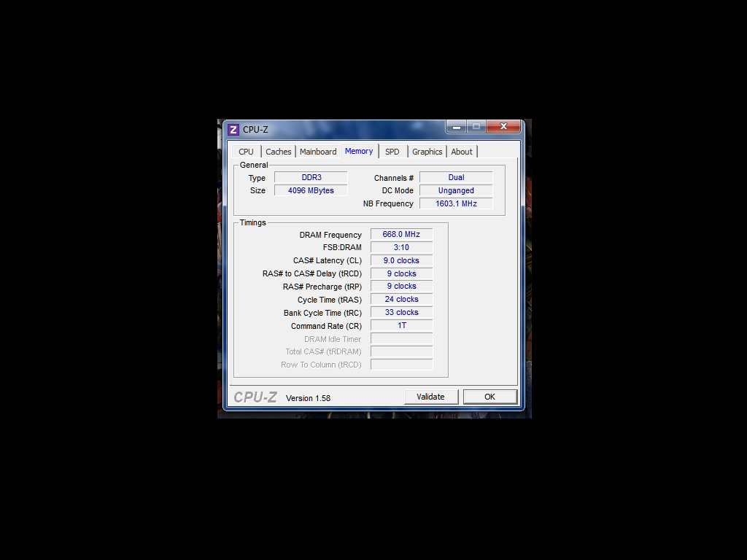Click the 'Command Rate (CR)' label
This screenshot has height=560, width=747.
pos(326,326)
